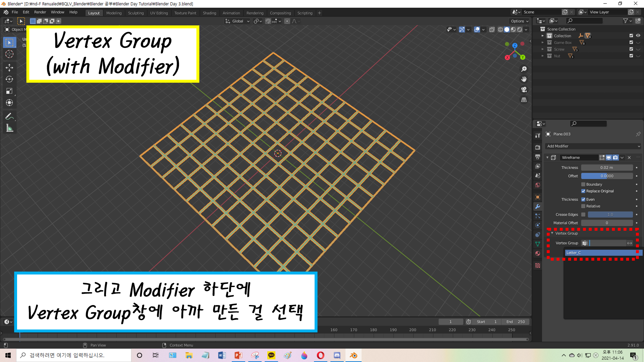
Task: Enable Relative thickness checkbox
Action: 583,206
